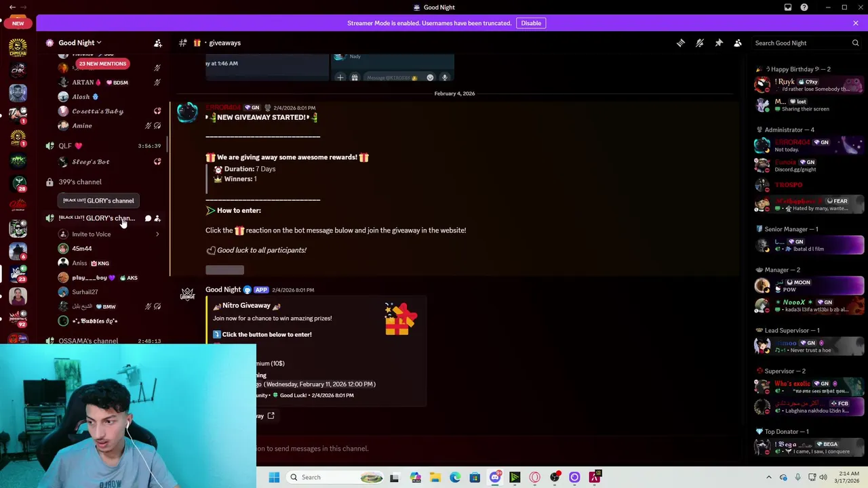Show hidden tray icons chevron
Viewport: 868px width, 488px height.
tap(768, 477)
